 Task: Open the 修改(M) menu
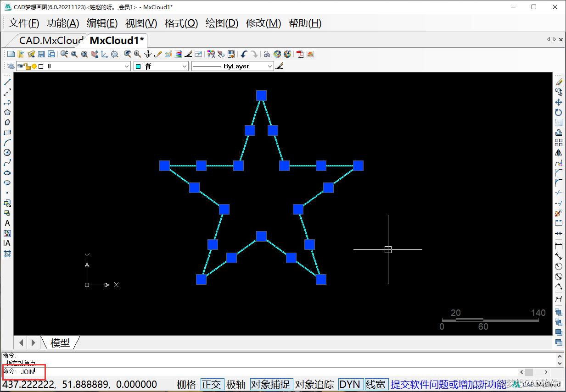(x=263, y=23)
